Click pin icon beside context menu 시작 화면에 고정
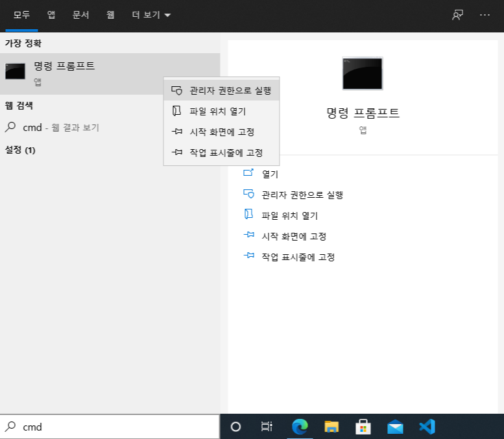Viewport: 504px width, 439px height. [x=177, y=131]
